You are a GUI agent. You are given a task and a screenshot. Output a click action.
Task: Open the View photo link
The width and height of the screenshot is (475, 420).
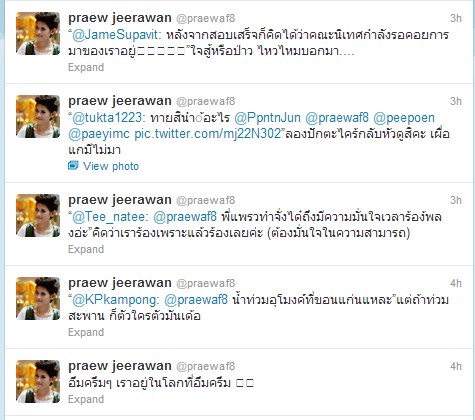point(111,166)
